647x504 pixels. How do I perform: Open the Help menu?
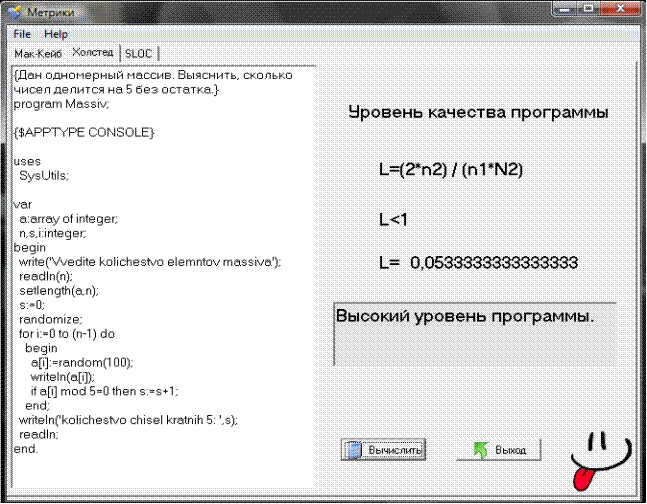tap(56, 34)
